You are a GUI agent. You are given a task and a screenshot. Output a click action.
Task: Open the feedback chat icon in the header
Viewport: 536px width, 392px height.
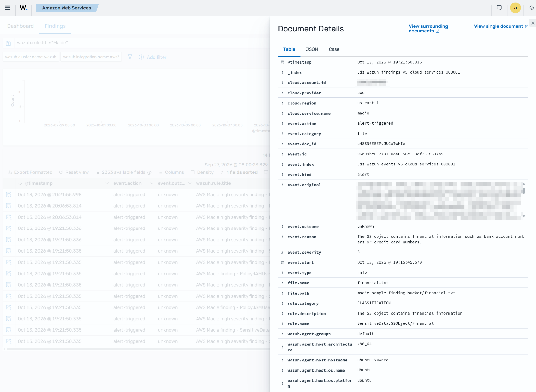499,8
